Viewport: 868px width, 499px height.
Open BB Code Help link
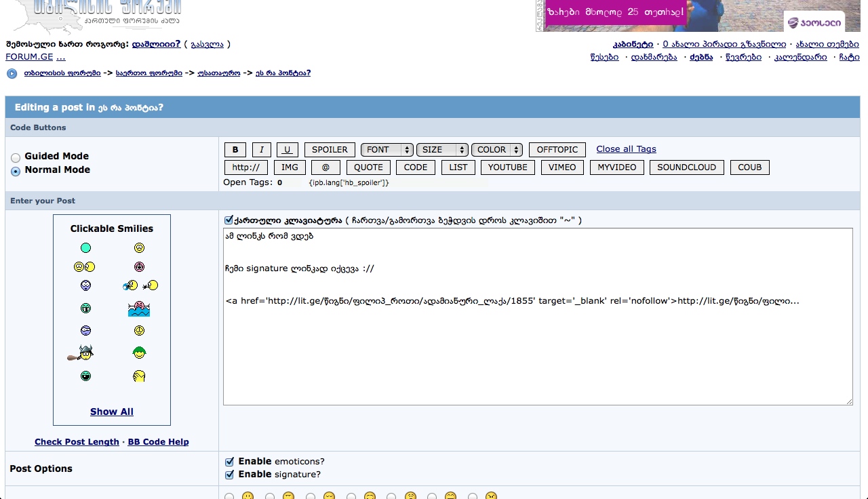pos(159,442)
